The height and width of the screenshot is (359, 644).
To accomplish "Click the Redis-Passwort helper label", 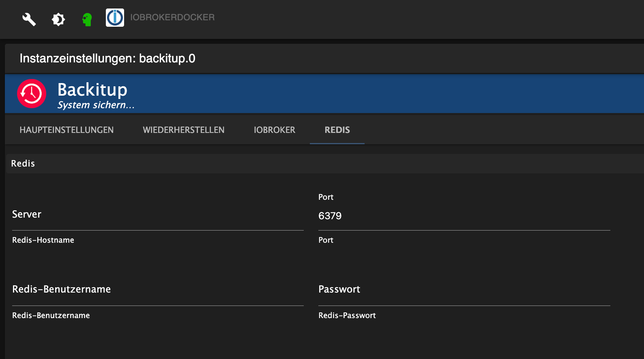I will click(347, 315).
